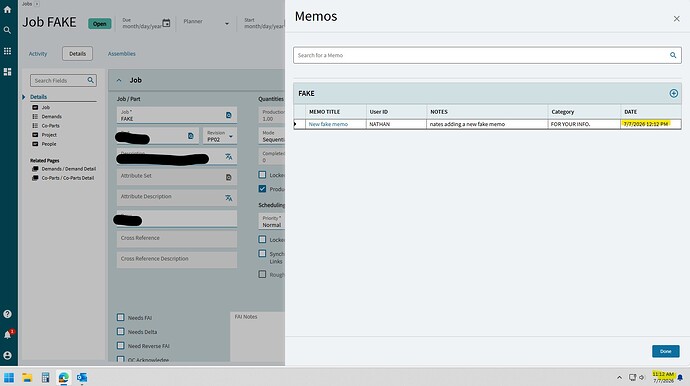Add new memo with plus icon
This screenshot has width=690, height=386.
coord(674,93)
